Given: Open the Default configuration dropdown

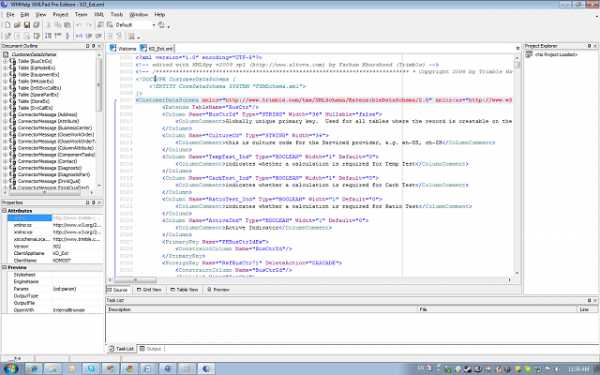Looking at the screenshot, I should pos(154,25).
